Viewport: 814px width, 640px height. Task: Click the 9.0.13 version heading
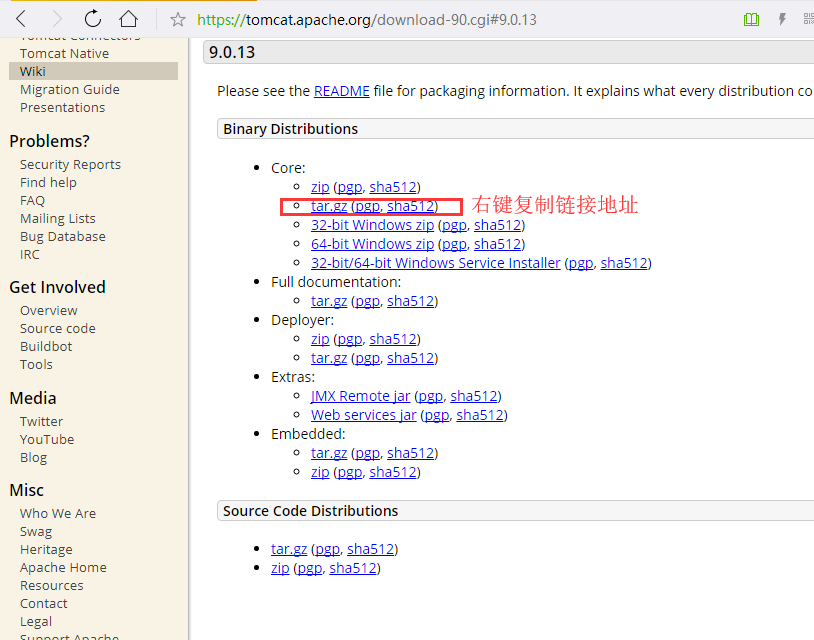click(232, 52)
